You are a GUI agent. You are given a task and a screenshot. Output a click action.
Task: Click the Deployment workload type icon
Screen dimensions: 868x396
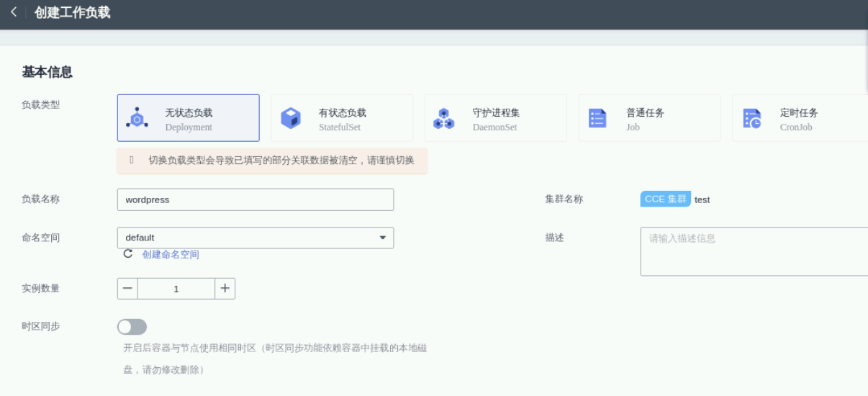[137, 118]
